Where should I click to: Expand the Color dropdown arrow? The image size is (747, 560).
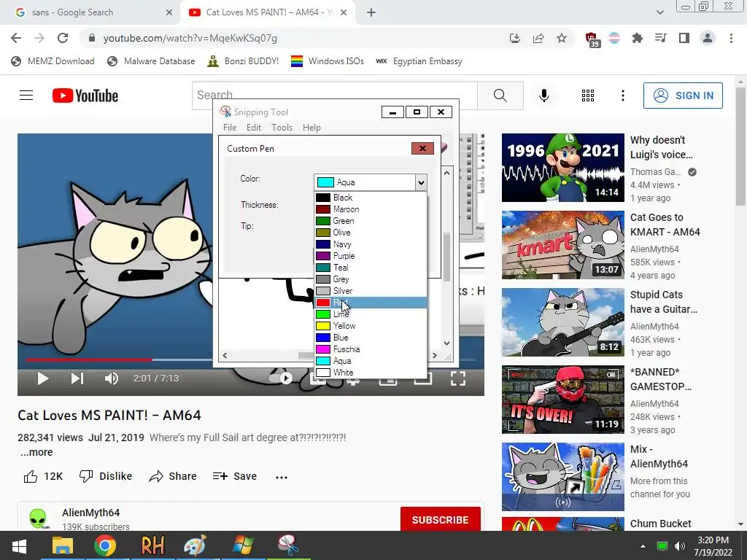420,182
